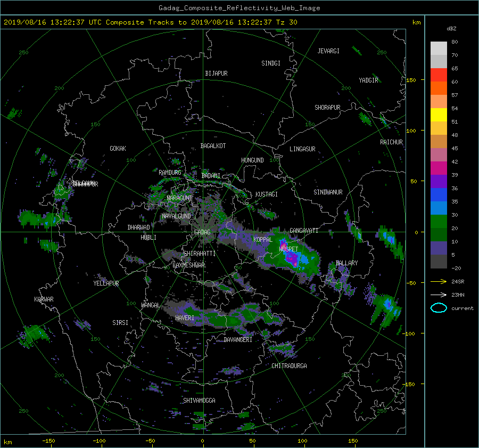
Task: Click the LAXMESHWAR city label
Action: click(188, 265)
